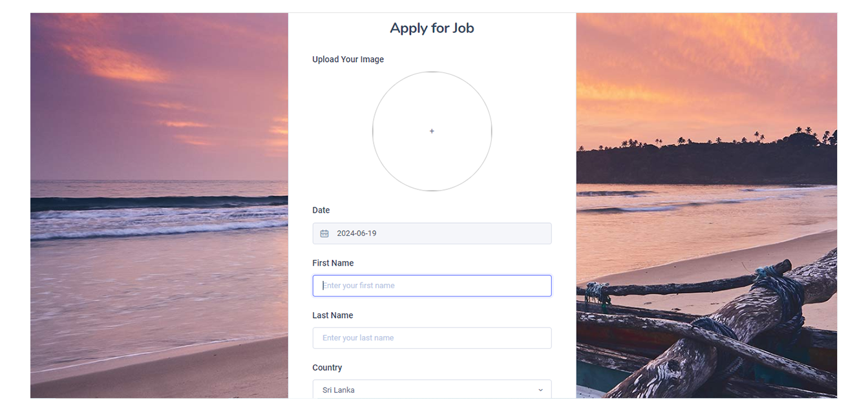Expand the Country dropdown chevron arrow
Viewport: 868px width, 411px height.
(x=540, y=390)
